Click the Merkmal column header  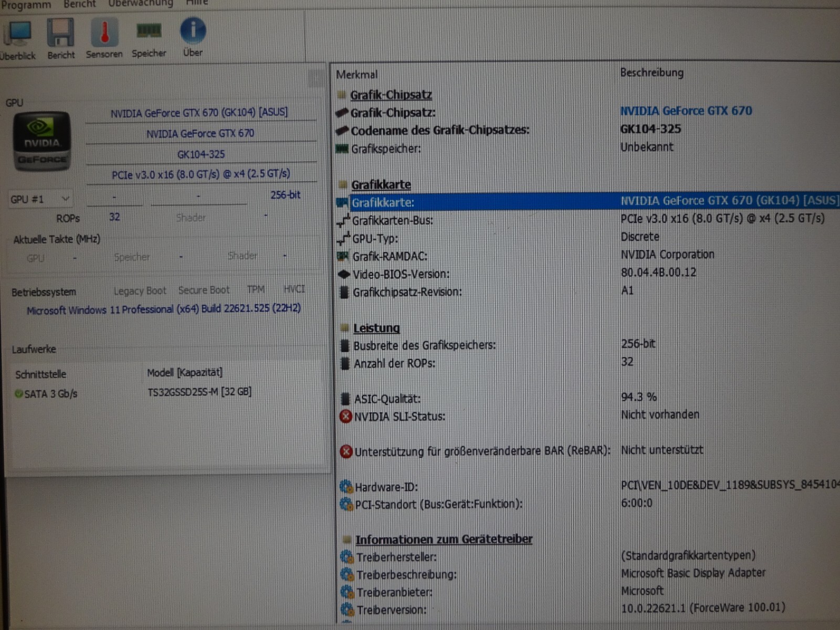(x=357, y=75)
